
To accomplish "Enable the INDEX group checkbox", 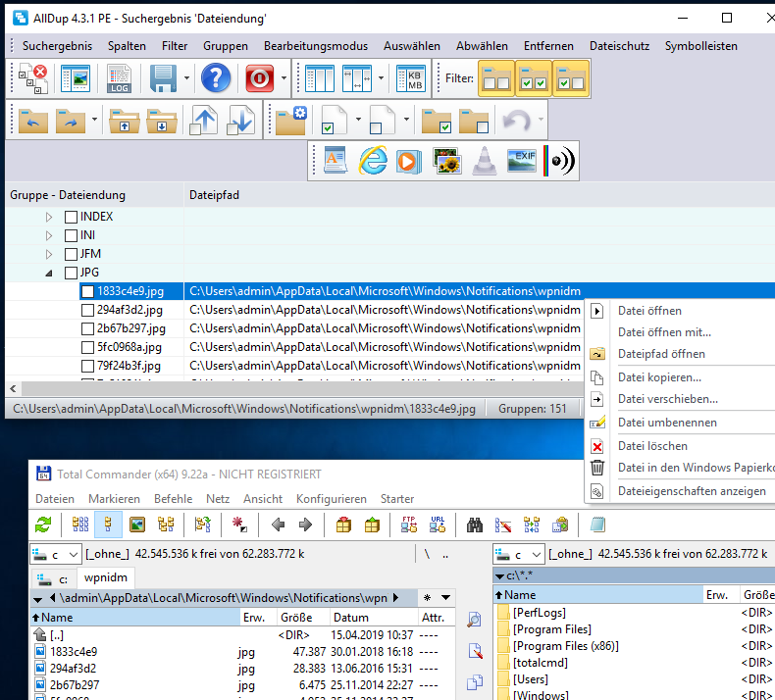I will click(71, 217).
